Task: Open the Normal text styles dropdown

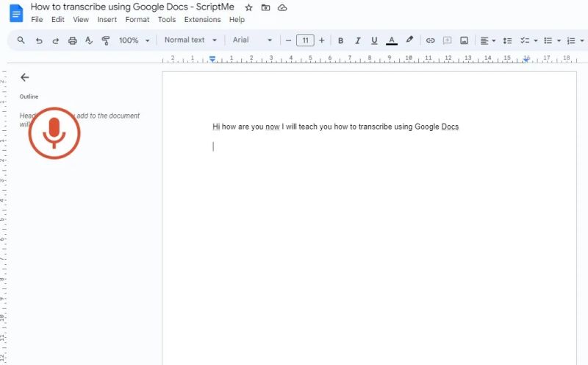Action: tap(190, 40)
